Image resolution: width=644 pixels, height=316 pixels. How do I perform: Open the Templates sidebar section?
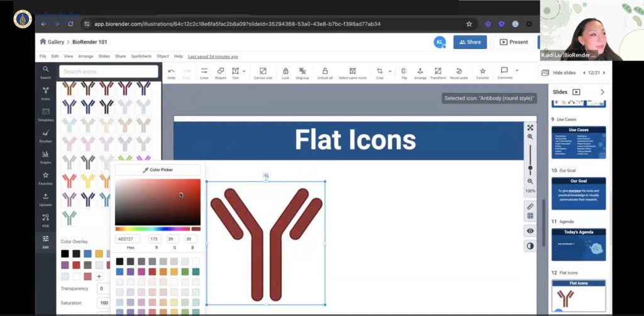click(45, 114)
